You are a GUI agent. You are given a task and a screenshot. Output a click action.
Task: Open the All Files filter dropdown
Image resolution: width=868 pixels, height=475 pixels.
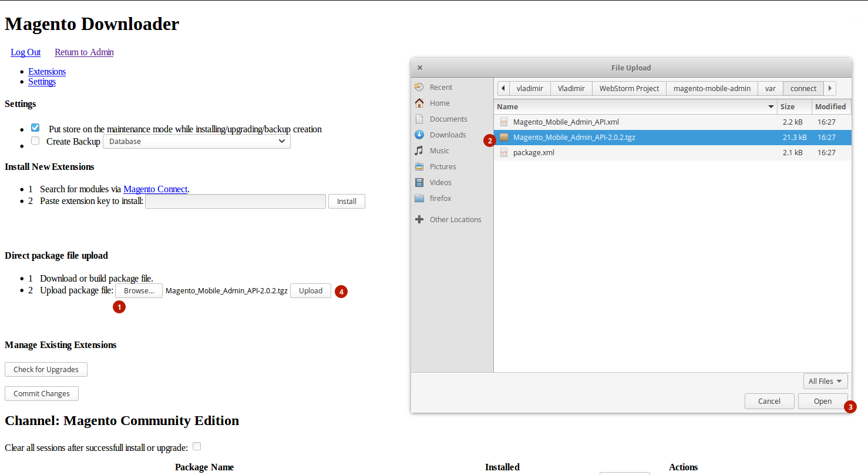click(x=826, y=381)
